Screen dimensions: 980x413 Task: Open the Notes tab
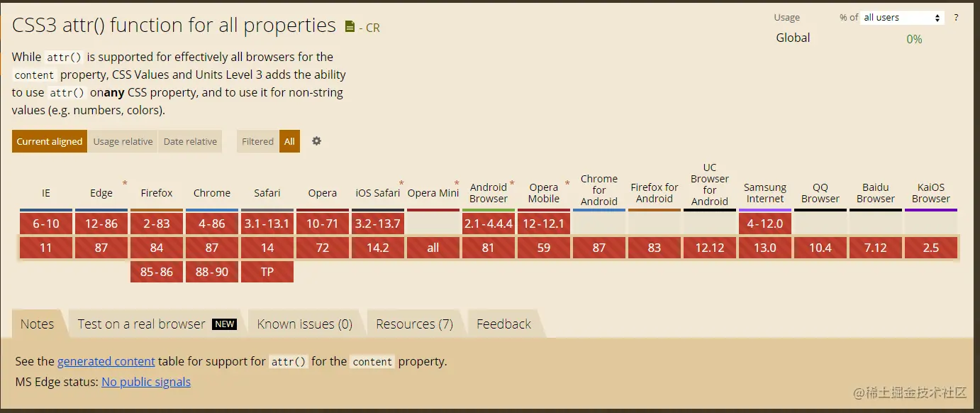[x=37, y=324]
